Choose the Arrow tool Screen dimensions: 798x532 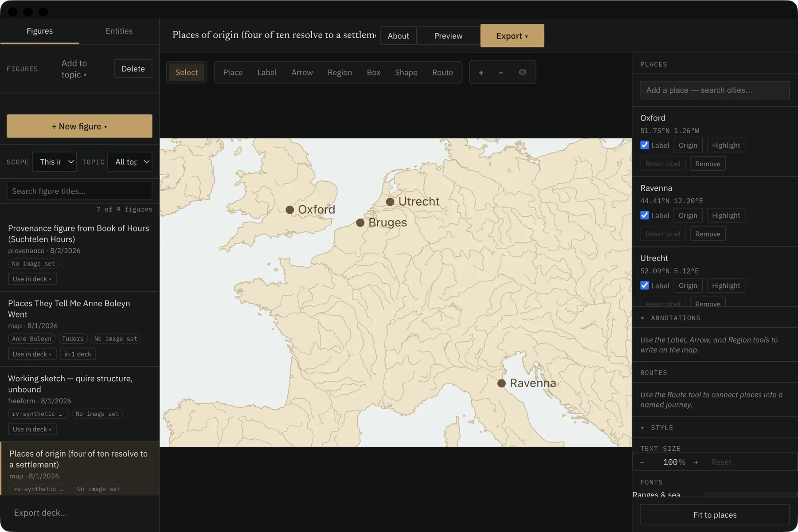point(302,72)
